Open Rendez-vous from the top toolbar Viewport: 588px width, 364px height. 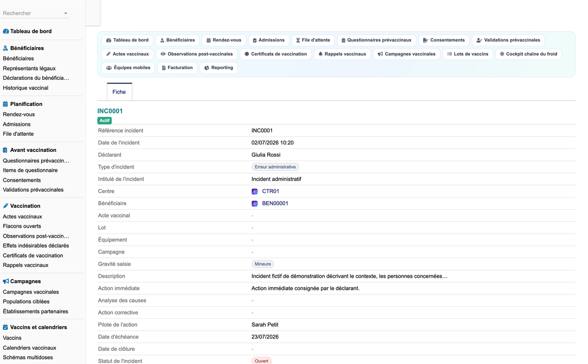tap(223, 40)
